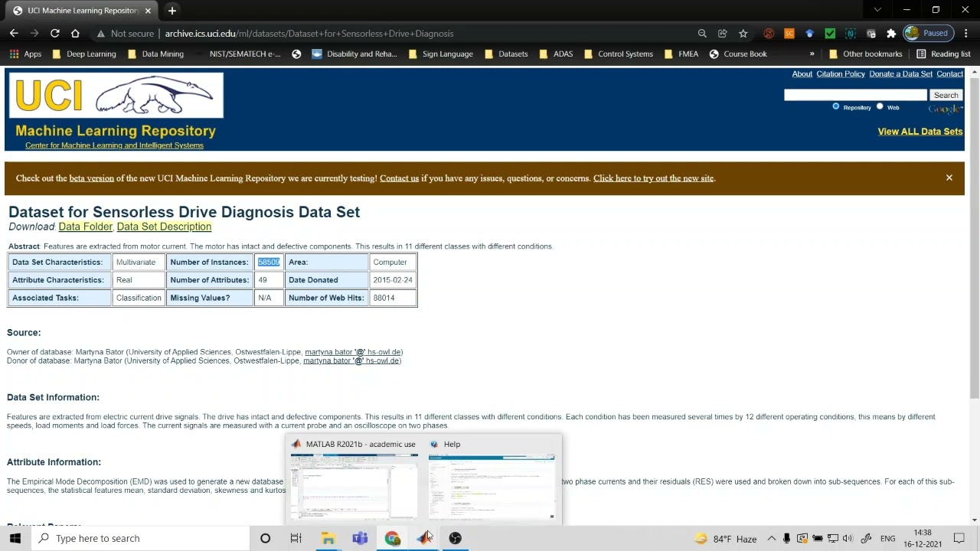
Task: Click the UCI anteater logo
Action: click(116, 96)
